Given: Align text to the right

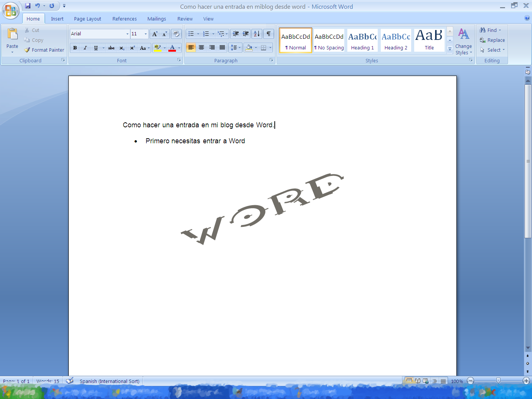Looking at the screenshot, I should (x=212, y=47).
